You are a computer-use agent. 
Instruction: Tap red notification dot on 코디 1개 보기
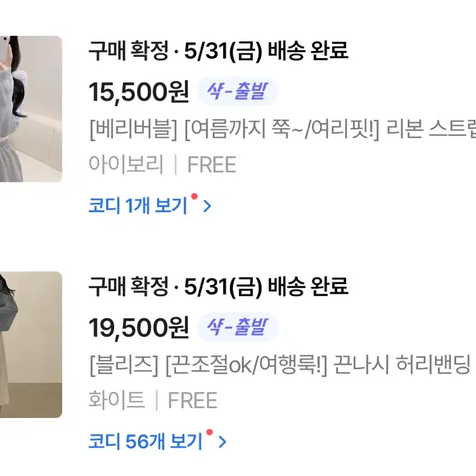[x=194, y=197]
